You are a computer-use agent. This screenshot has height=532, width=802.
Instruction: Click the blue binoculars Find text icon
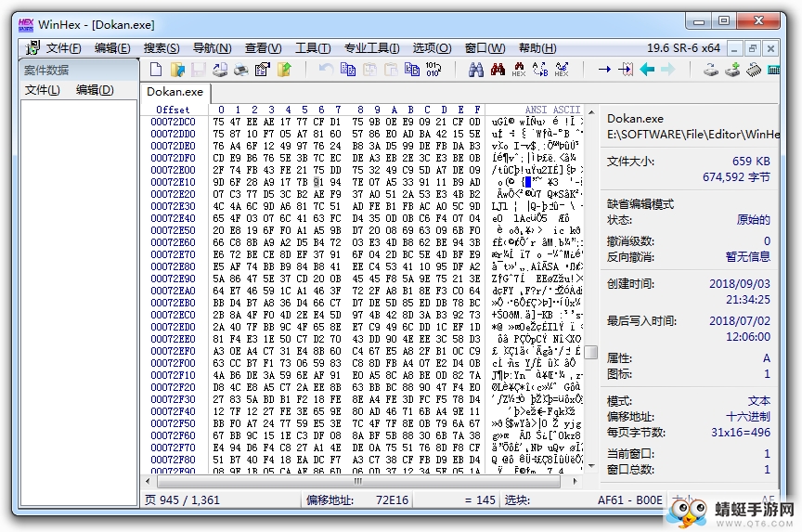(x=475, y=69)
